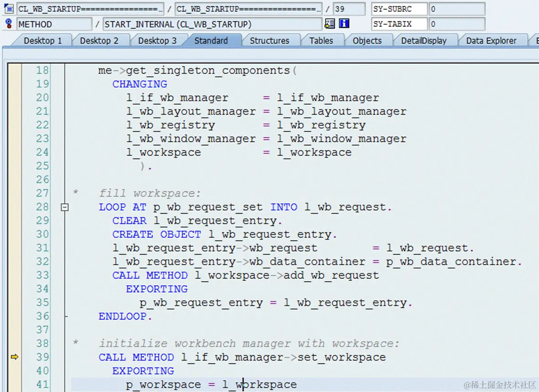Click the program source icon beside CL_WB_STARTUP
The image size is (539, 392).
9,9
